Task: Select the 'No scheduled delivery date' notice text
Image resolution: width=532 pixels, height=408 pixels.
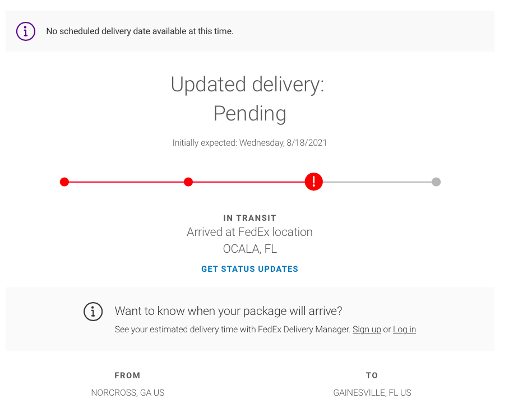Action: pos(140,31)
